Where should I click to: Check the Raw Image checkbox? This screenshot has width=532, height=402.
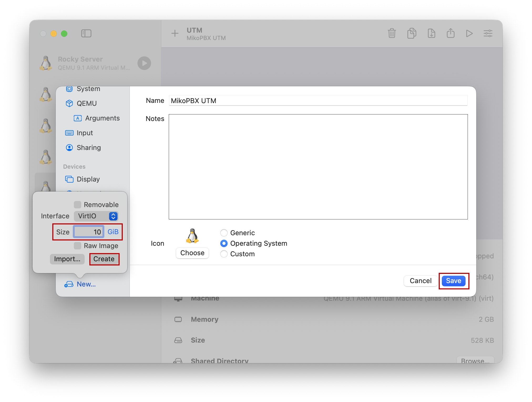pyautogui.click(x=78, y=246)
